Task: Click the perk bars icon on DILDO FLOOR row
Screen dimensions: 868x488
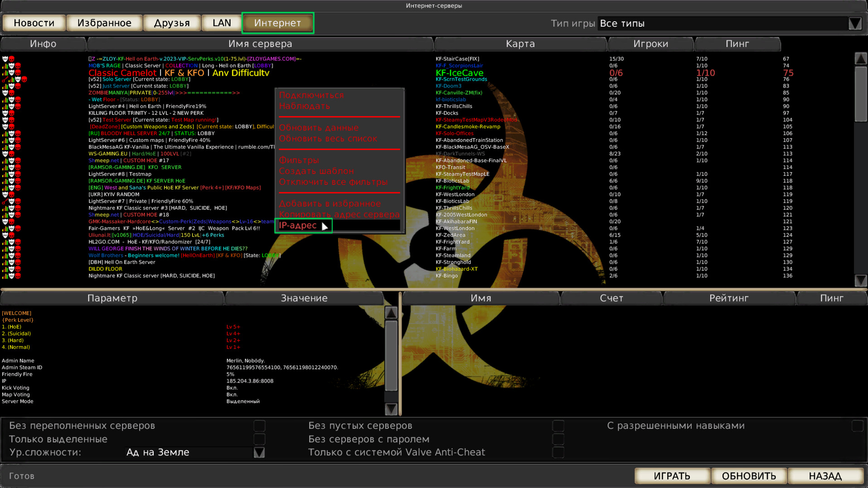Action: pyautogui.click(x=5, y=269)
